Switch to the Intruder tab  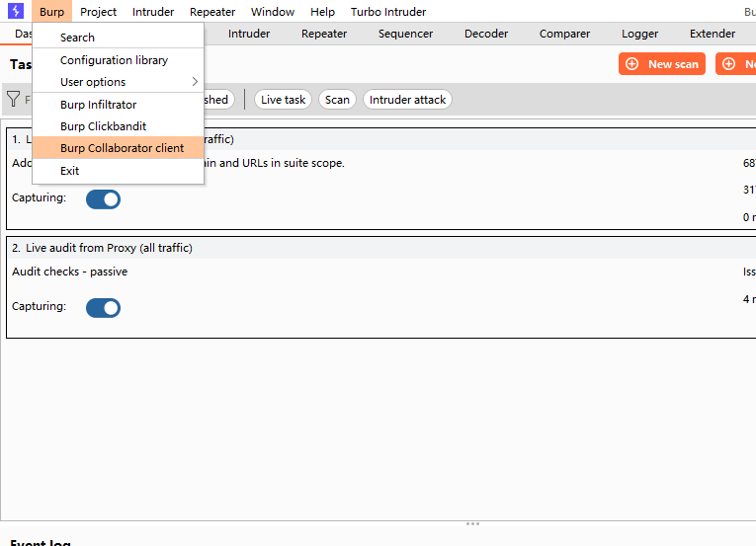tap(249, 34)
